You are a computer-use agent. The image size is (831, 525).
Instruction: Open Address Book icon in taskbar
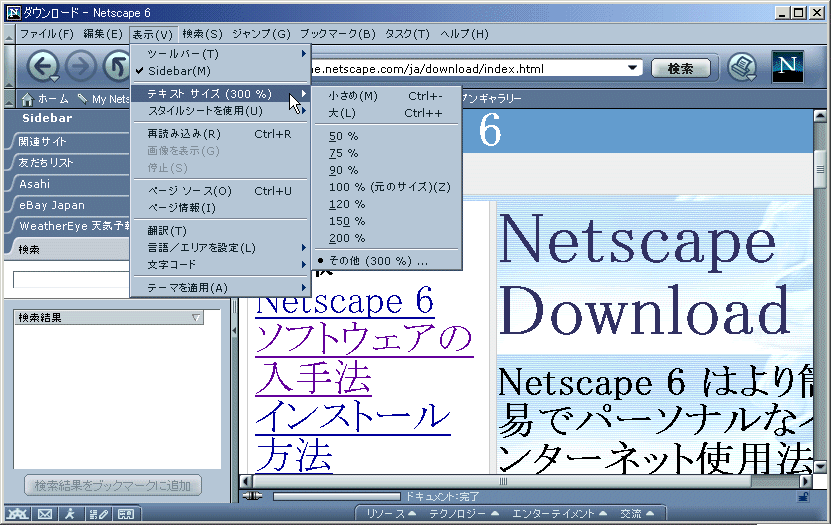click(126, 513)
